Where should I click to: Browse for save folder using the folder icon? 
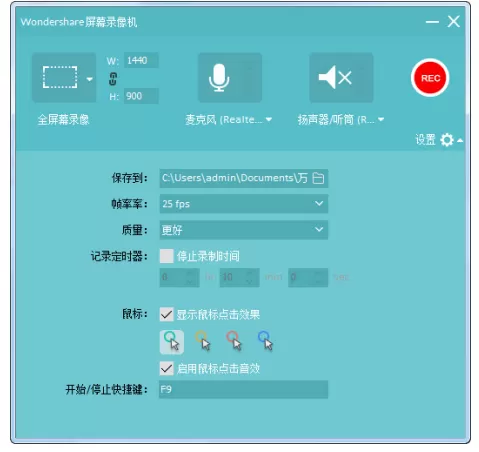(318, 178)
